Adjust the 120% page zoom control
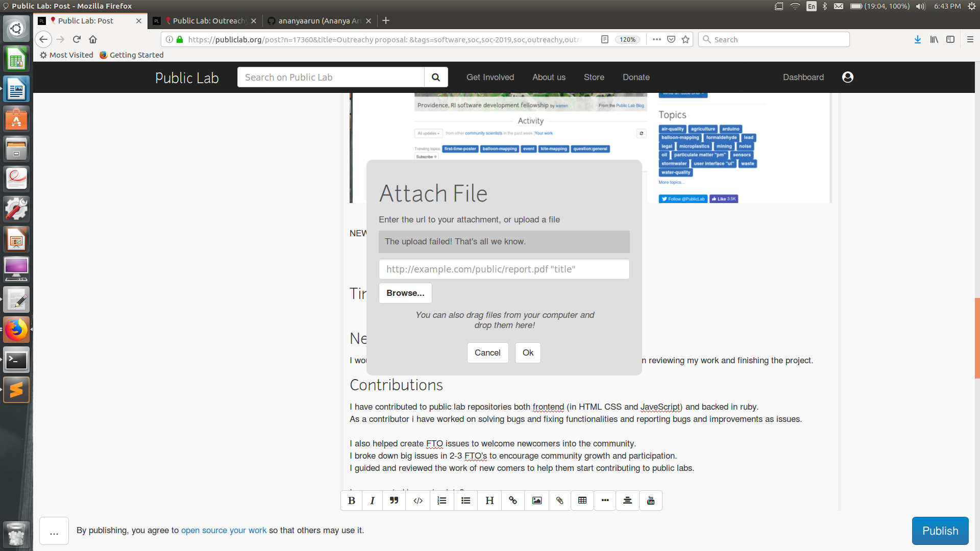Viewport: 980px width, 551px height. click(628, 39)
